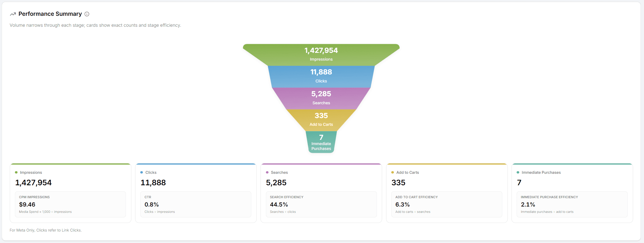Click the blue dot on the Clicks card
The image size is (644, 243).
142,172
